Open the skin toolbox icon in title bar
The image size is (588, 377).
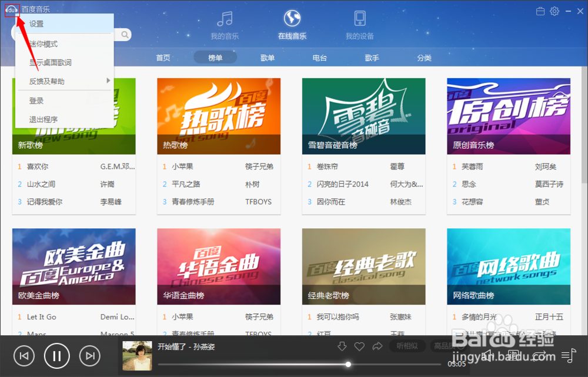pos(540,11)
